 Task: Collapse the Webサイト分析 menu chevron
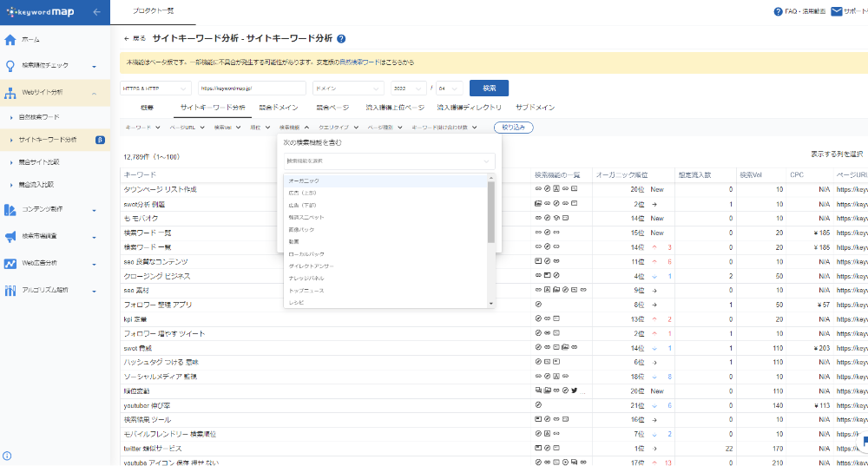point(94,94)
